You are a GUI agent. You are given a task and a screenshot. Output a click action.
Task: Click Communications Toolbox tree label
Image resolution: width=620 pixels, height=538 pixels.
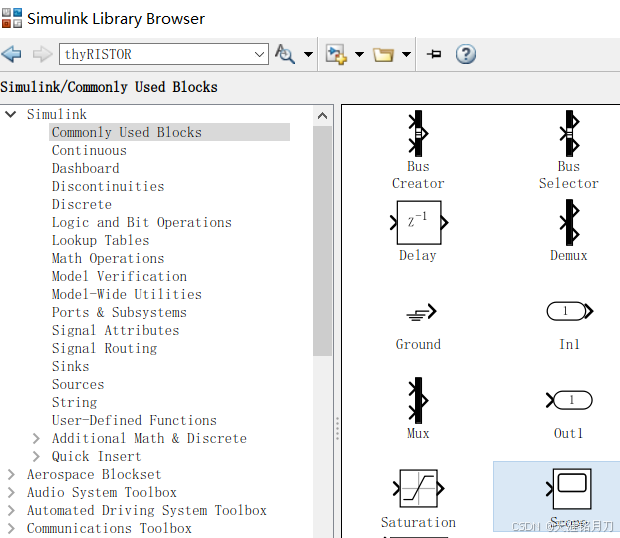click(109, 529)
